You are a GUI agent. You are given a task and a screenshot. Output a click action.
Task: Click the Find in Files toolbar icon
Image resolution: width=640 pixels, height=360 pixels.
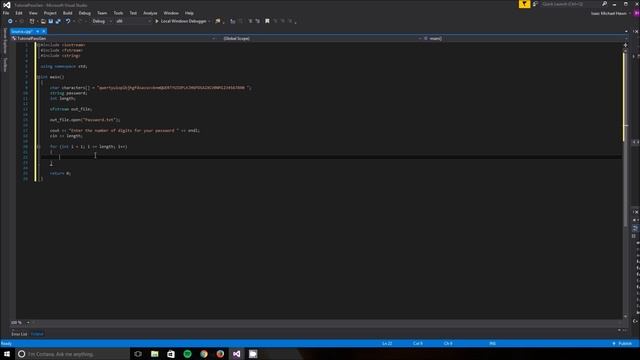(218, 21)
